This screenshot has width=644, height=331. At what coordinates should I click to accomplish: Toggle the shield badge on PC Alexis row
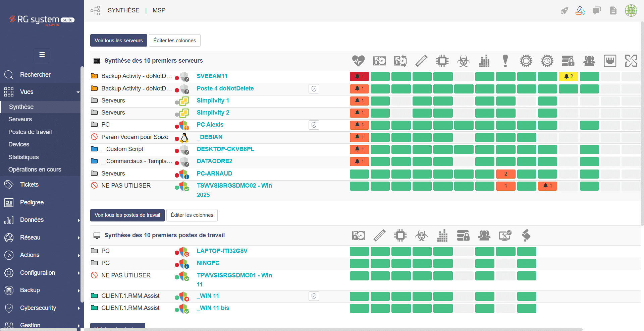pyautogui.click(x=314, y=125)
